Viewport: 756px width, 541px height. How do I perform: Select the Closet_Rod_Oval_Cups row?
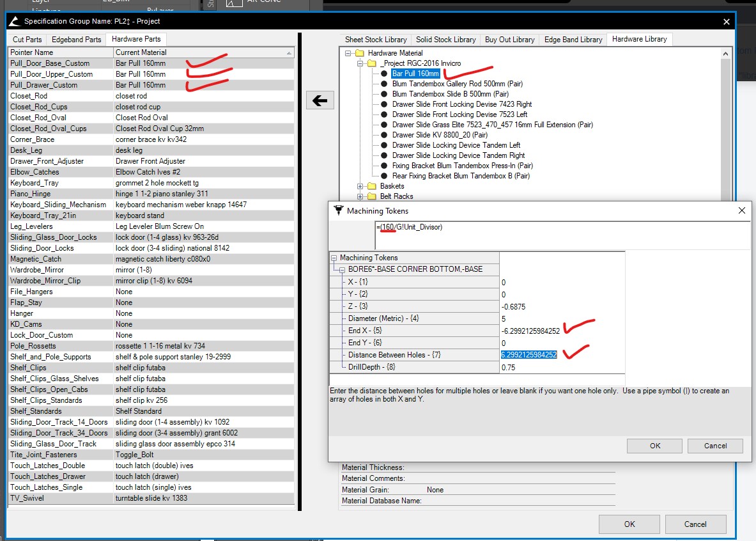151,129
